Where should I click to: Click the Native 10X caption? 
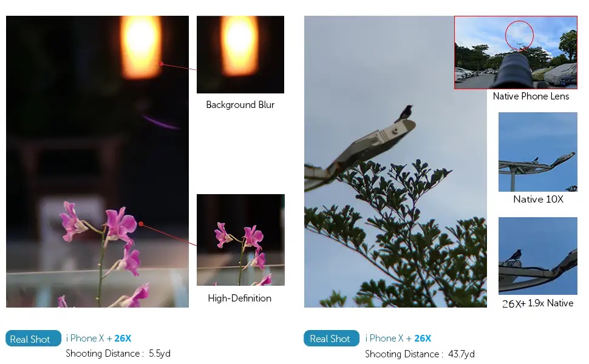538,199
